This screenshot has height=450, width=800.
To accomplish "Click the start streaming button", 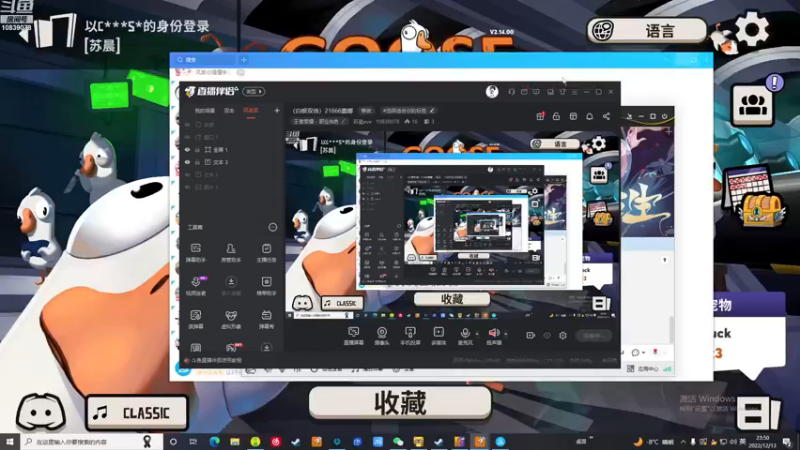I will pos(593,335).
